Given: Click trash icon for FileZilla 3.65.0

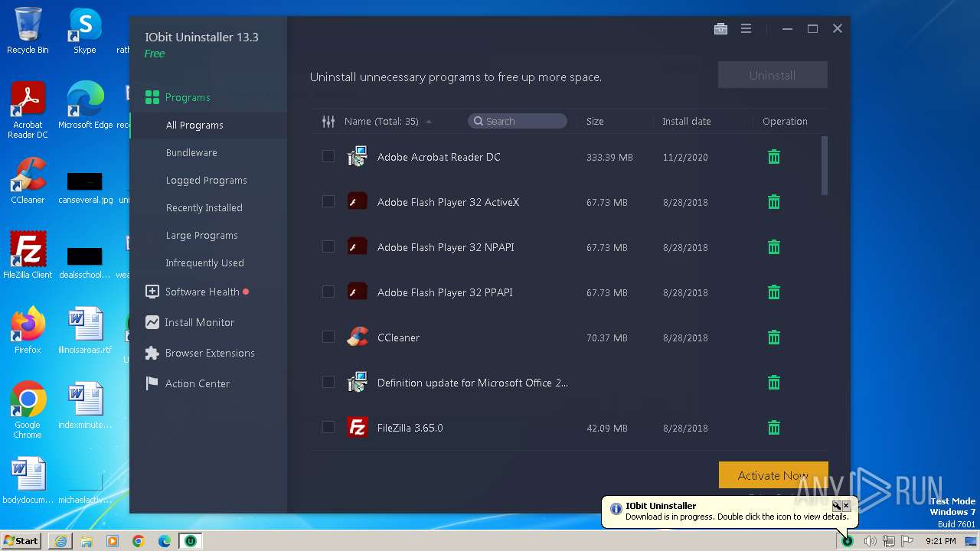Looking at the screenshot, I should pyautogui.click(x=774, y=428).
